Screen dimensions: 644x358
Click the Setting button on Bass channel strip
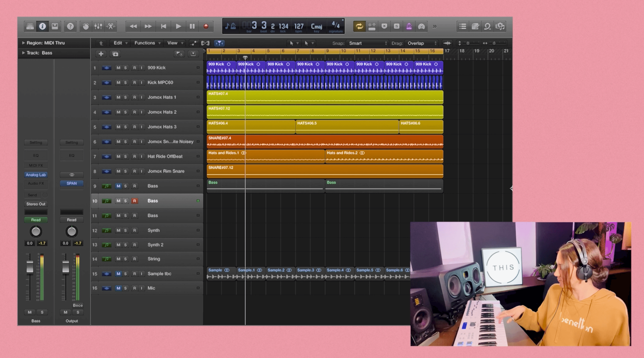[x=36, y=142]
